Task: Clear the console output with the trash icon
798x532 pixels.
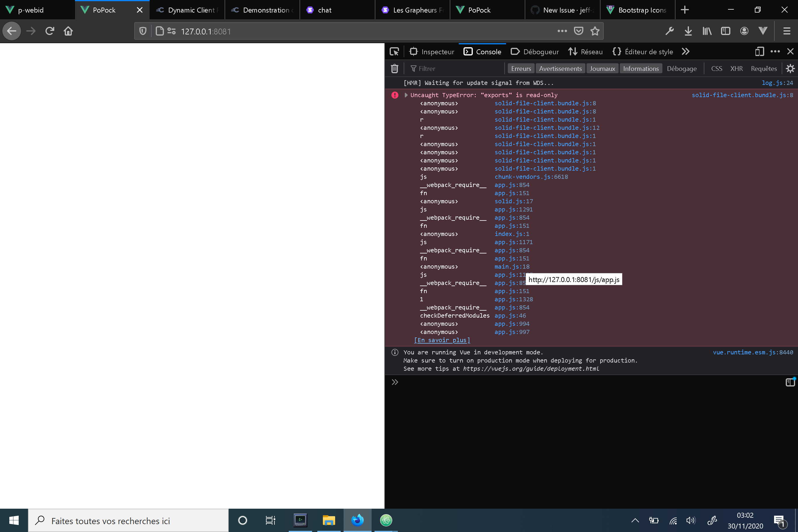Action: 394,68
